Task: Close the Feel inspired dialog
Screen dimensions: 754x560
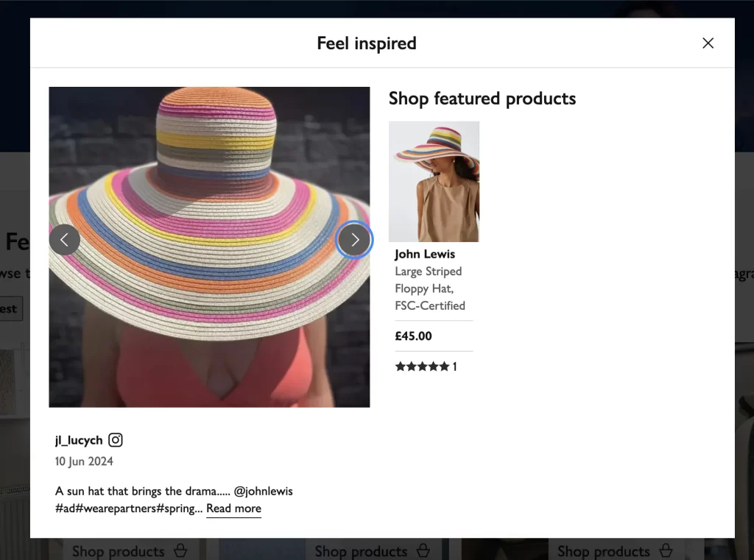Action: click(708, 43)
